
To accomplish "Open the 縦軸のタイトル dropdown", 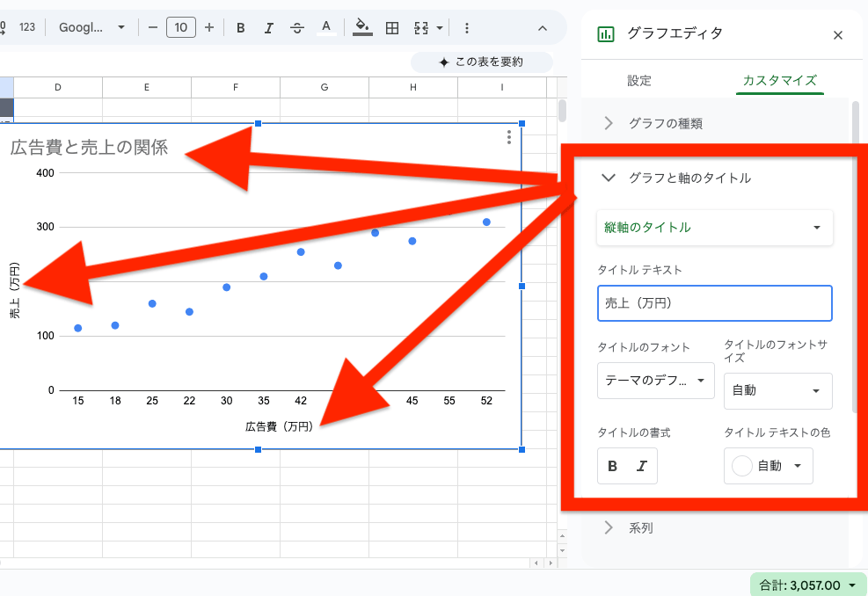I will click(714, 228).
